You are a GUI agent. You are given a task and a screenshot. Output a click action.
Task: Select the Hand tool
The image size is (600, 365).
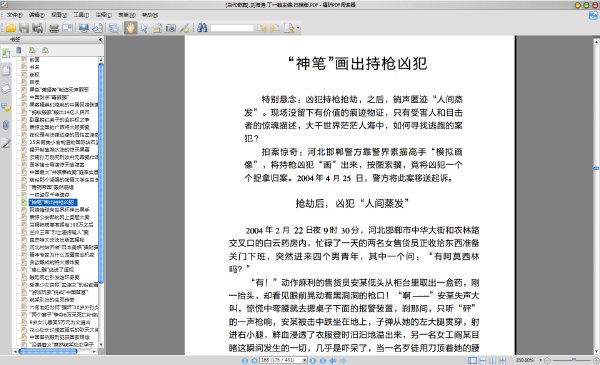point(130,28)
